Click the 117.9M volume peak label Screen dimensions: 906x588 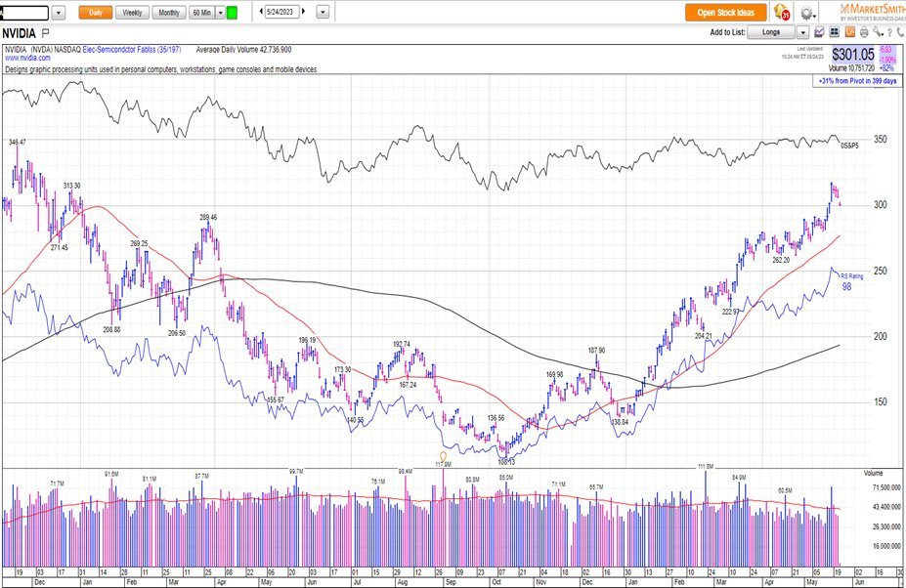[x=443, y=464]
